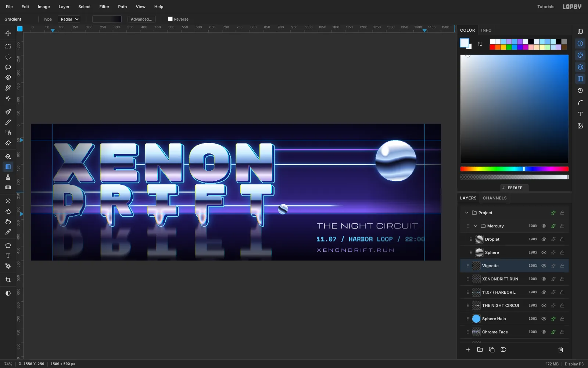This screenshot has height=368, width=588.
Task: Select the Elliptical Marquee tool
Action: click(x=8, y=57)
